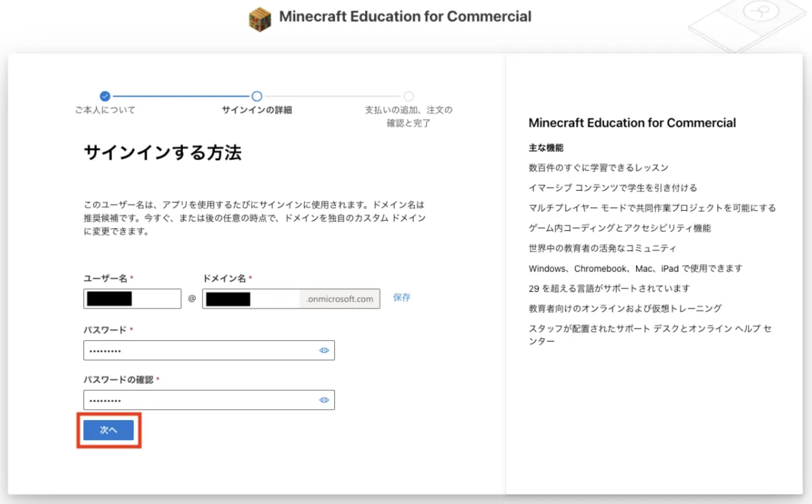
Task: Click the .onmicrosoft.com domain suffix
Action: (x=340, y=299)
